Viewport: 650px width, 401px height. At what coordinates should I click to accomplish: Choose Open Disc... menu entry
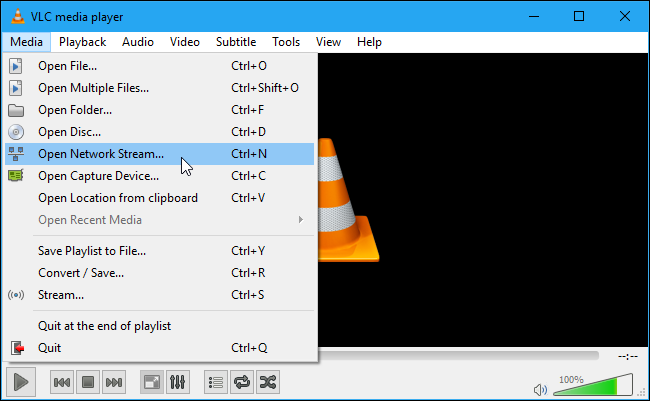160,132
